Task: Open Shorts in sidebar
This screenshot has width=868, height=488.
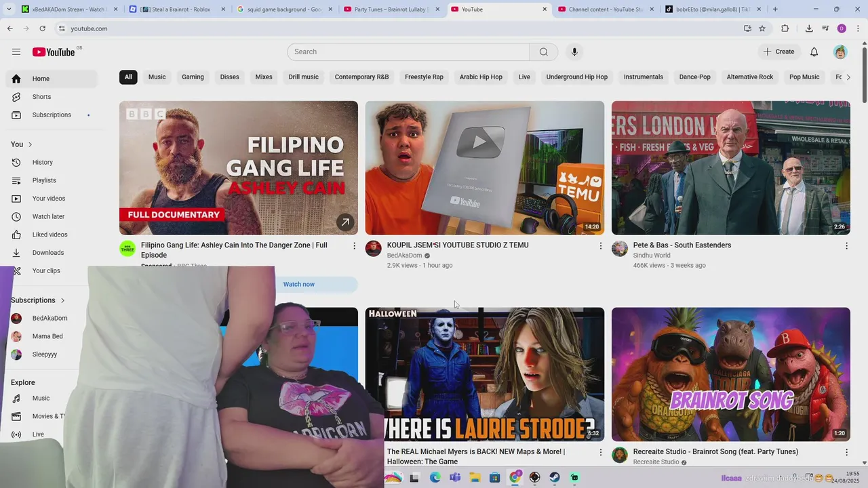Action: click(x=52, y=97)
